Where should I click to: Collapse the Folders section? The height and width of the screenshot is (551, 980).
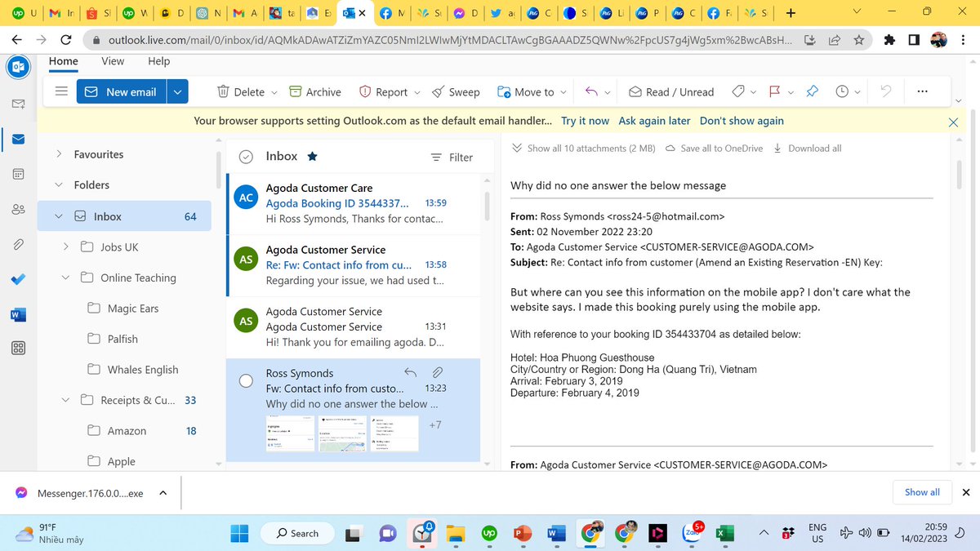[59, 185]
